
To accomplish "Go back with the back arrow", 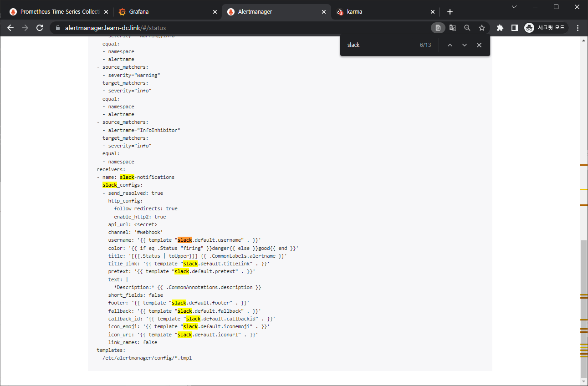I will pyautogui.click(x=10, y=28).
